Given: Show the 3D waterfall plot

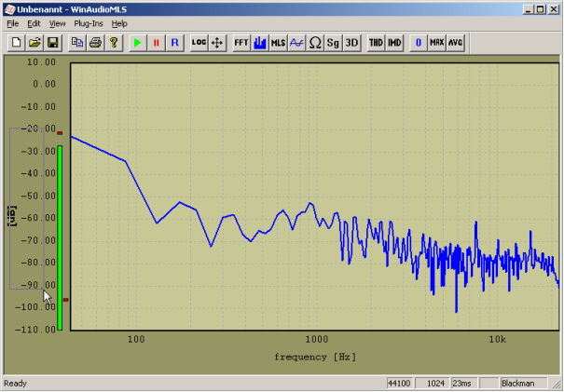Looking at the screenshot, I should [351, 43].
